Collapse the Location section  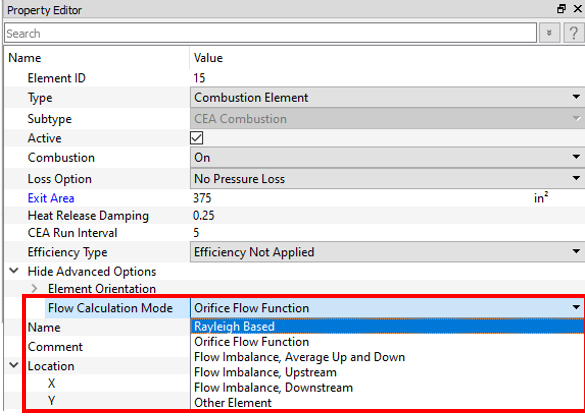click(x=14, y=365)
